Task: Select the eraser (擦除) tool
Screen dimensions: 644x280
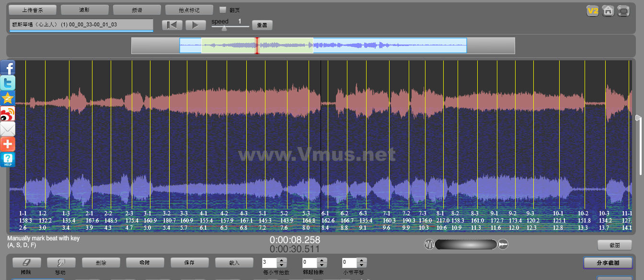Action: [x=26, y=262]
